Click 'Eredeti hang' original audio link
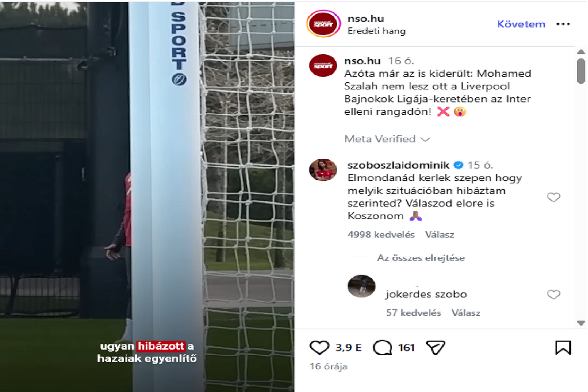Viewport: 588px width, 392px height. (x=377, y=31)
